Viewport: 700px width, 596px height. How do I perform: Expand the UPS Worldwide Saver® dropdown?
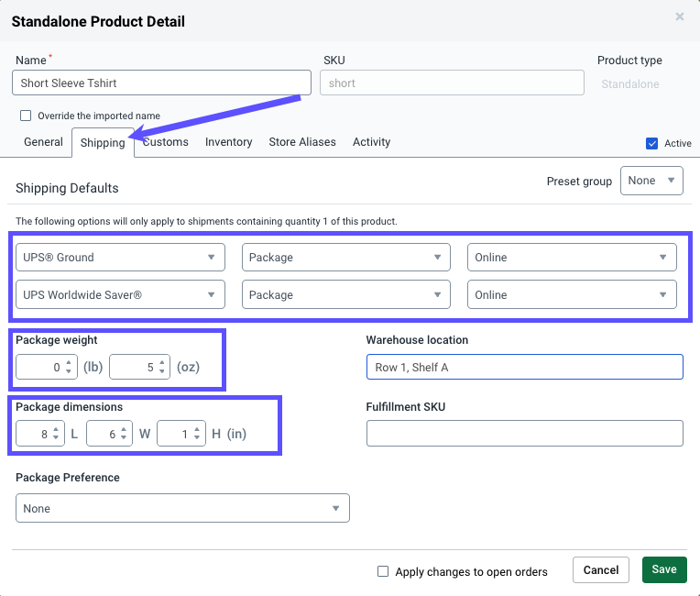(120, 295)
